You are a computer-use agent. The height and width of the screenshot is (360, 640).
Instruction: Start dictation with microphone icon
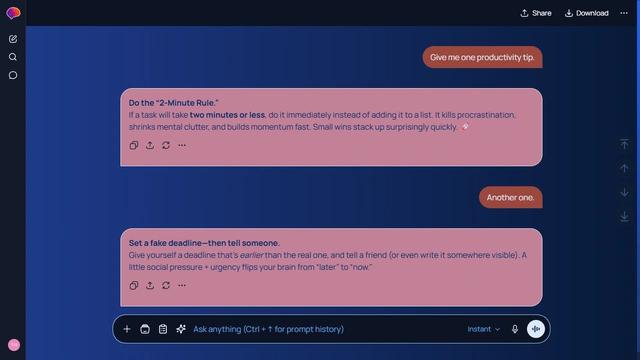tap(515, 329)
